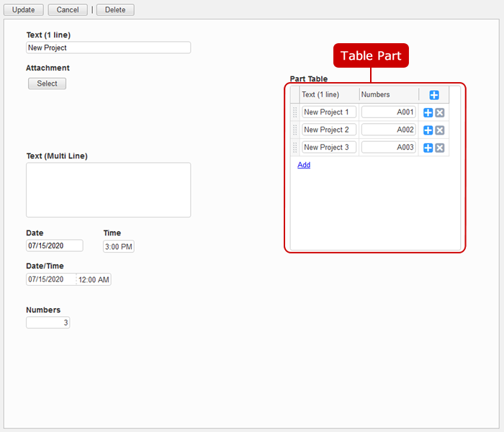The image size is (504, 432).
Task: Click the Cancel button
Action: pos(68,9)
